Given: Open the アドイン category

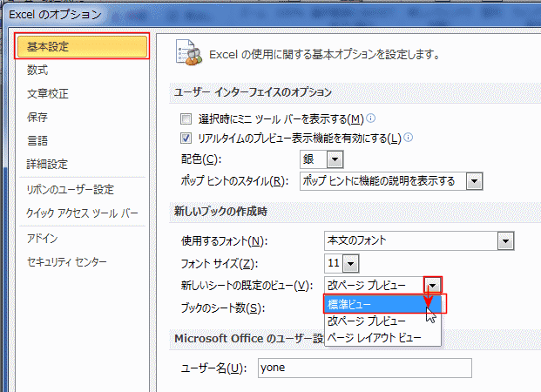Looking at the screenshot, I should pos(42,238).
